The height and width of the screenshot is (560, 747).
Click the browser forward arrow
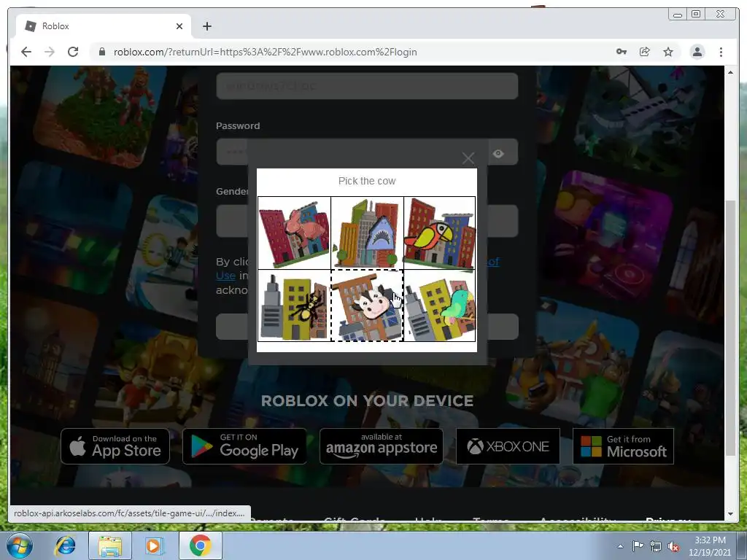pos(50,52)
